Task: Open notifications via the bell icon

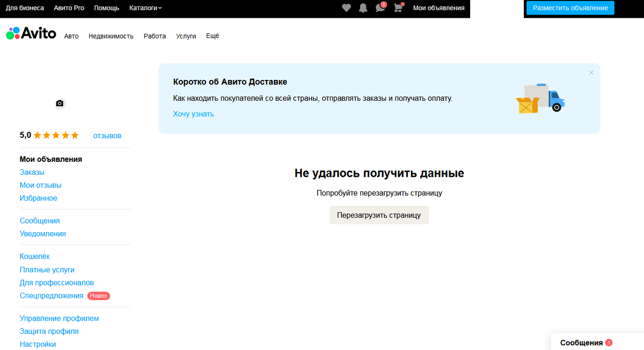Action: 363,8
